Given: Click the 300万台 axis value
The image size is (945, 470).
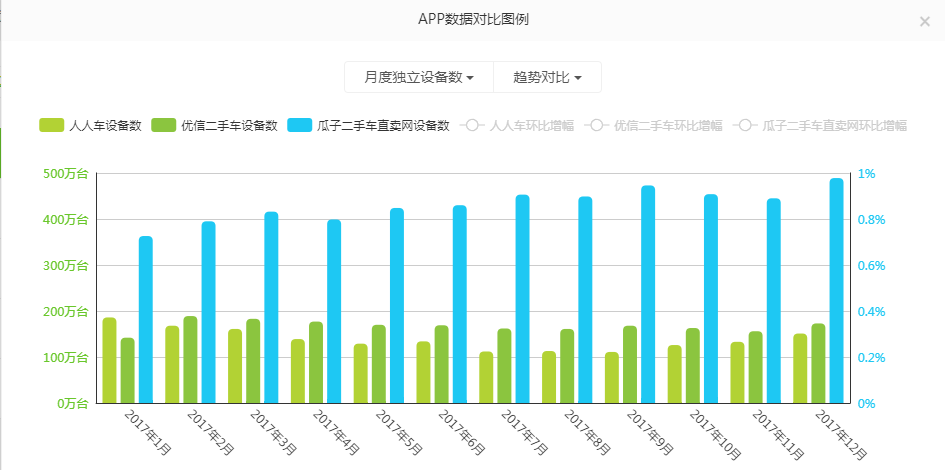Looking at the screenshot, I should click(66, 266).
